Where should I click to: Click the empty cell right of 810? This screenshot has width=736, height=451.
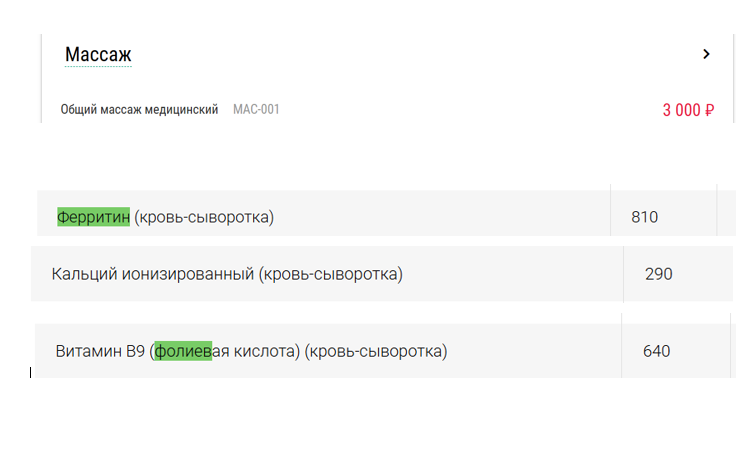click(x=727, y=214)
